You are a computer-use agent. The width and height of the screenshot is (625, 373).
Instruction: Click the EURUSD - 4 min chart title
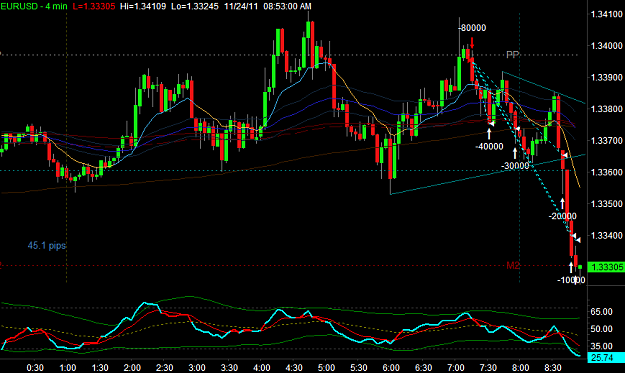[x=34, y=6]
